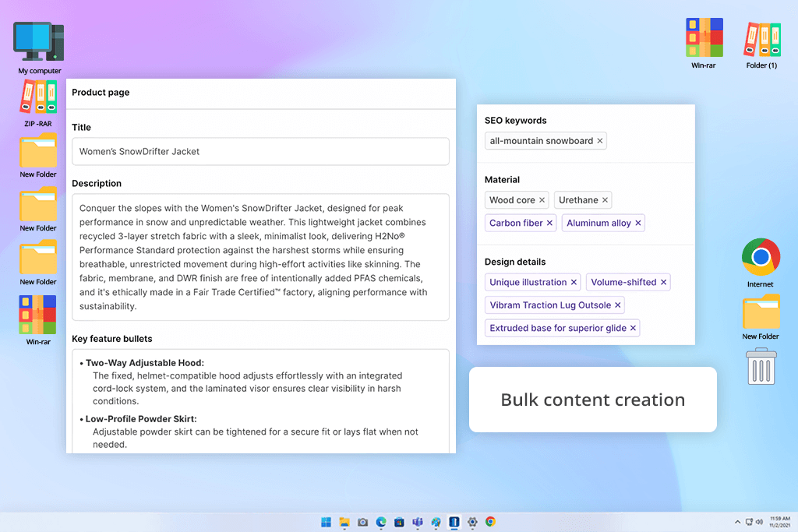Viewport: 798px width, 532px height.
Task: Remove the Urethane material tag
Action: tap(605, 200)
